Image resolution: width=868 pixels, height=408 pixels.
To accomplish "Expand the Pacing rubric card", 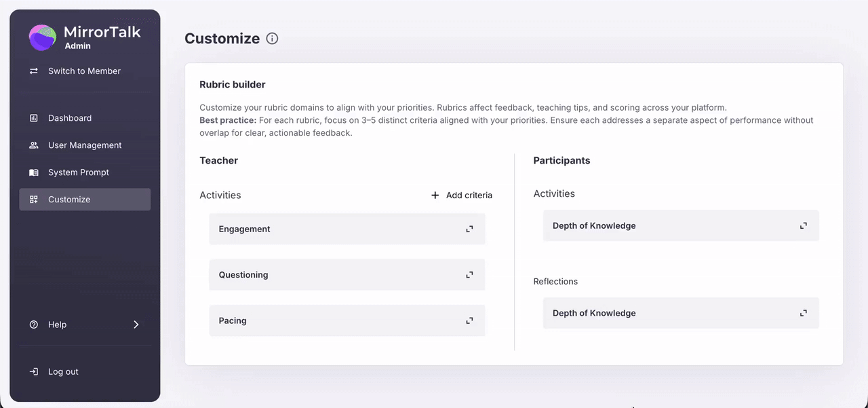I will point(469,320).
